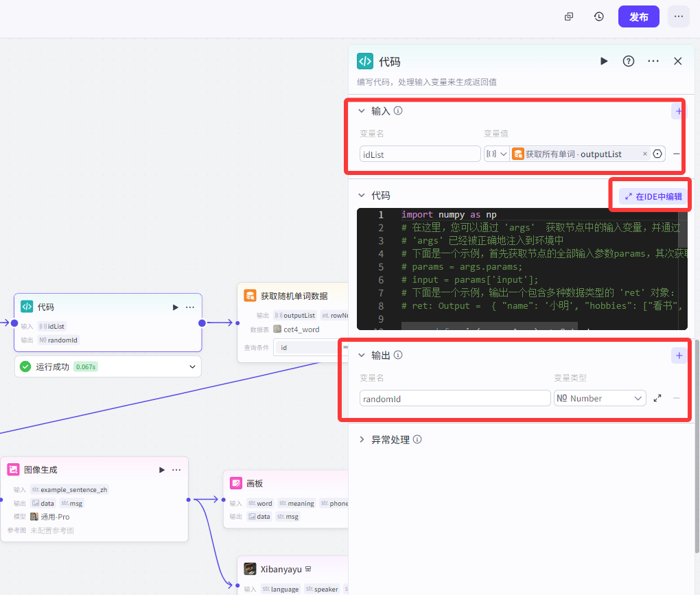Viewport: 700px width, 595px height.
Task: Click the duplicate windows icon in top bar
Action: coord(569,16)
